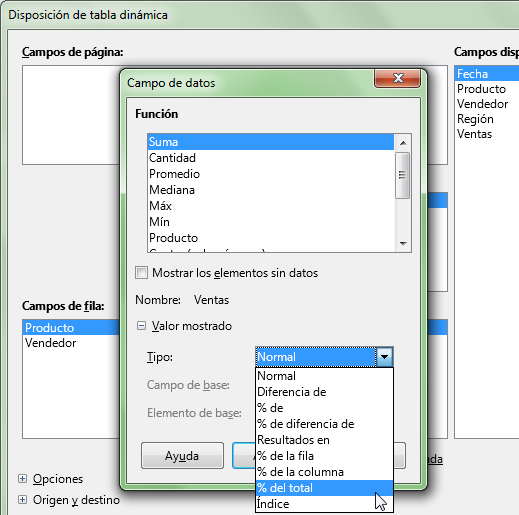Image resolution: width=519 pixels, height=515 pixels.
Task: Enable Mostrar los elementos sin datos checkbox
Action: click(141, 273)
